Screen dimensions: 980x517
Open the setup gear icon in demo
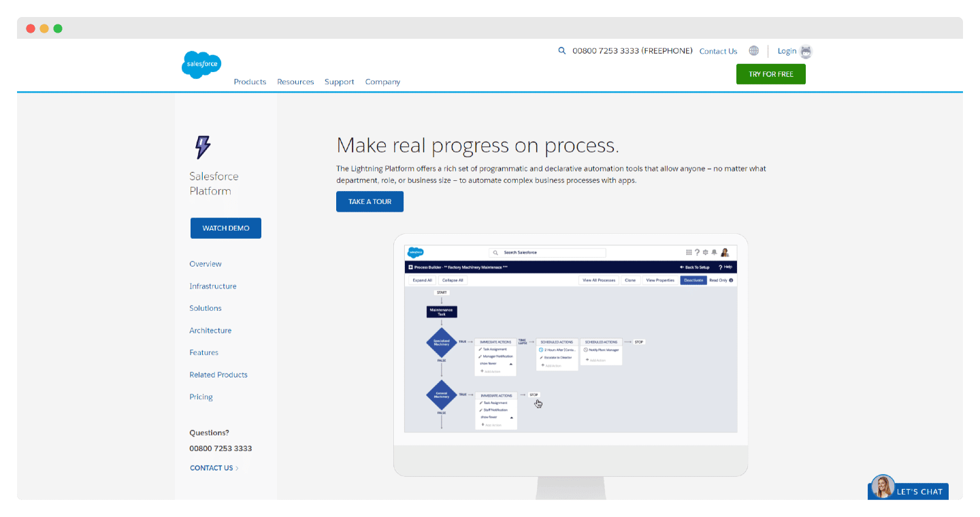(705, 252)
